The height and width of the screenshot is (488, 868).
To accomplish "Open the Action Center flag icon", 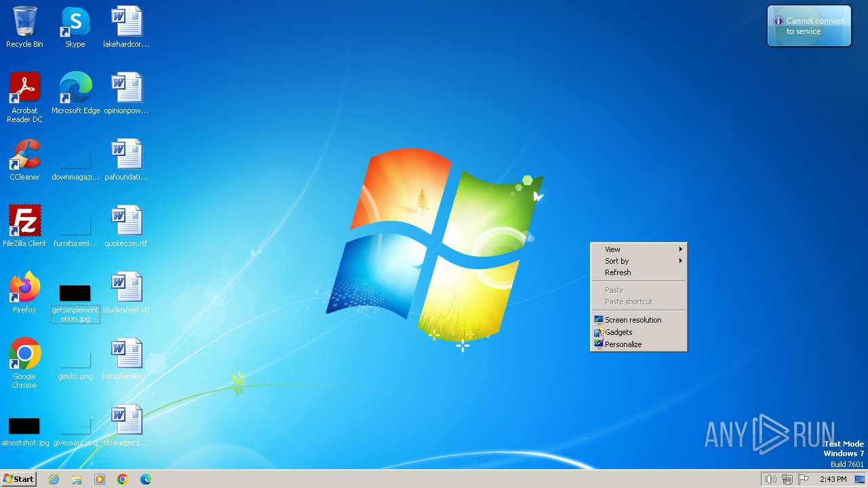I will coord(804,479).
